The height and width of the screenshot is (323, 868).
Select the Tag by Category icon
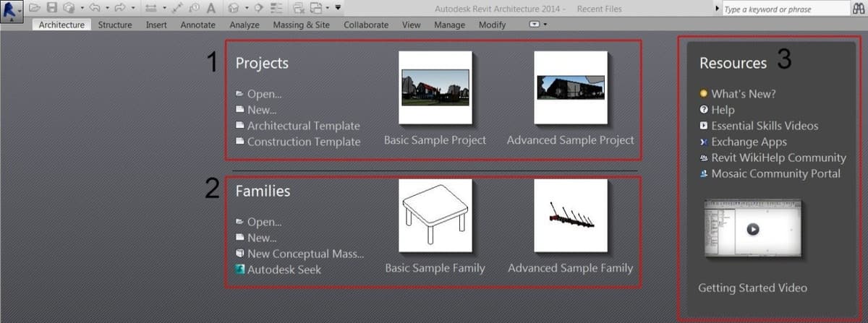[x=194, y=8]
